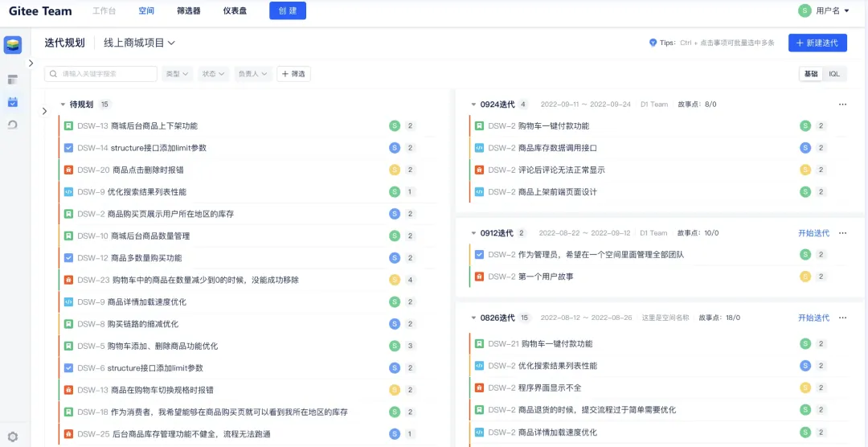Select the iteration calendar icon in sidebar
Image resolution: width=868 pixels, height=447 pixels.
point(13,102)
